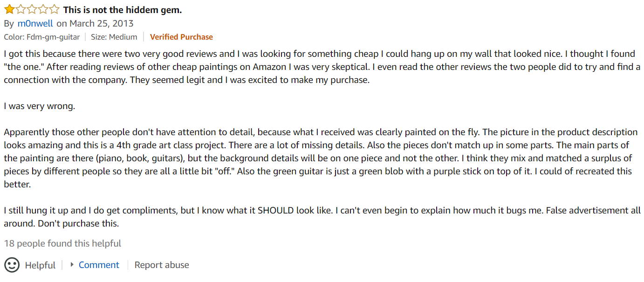Click the fourth empty rating star
644x282 pixels.
click(x=43, y=9)
